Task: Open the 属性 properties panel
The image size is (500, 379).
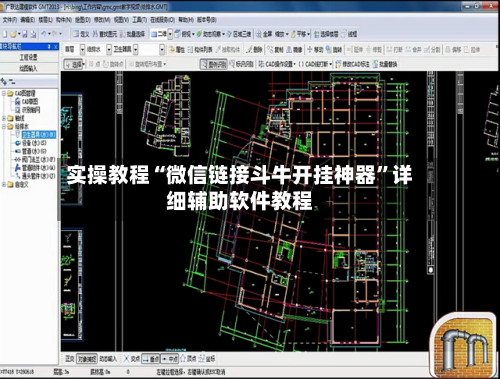Action: pyautogui.click(x=177, y=50)
